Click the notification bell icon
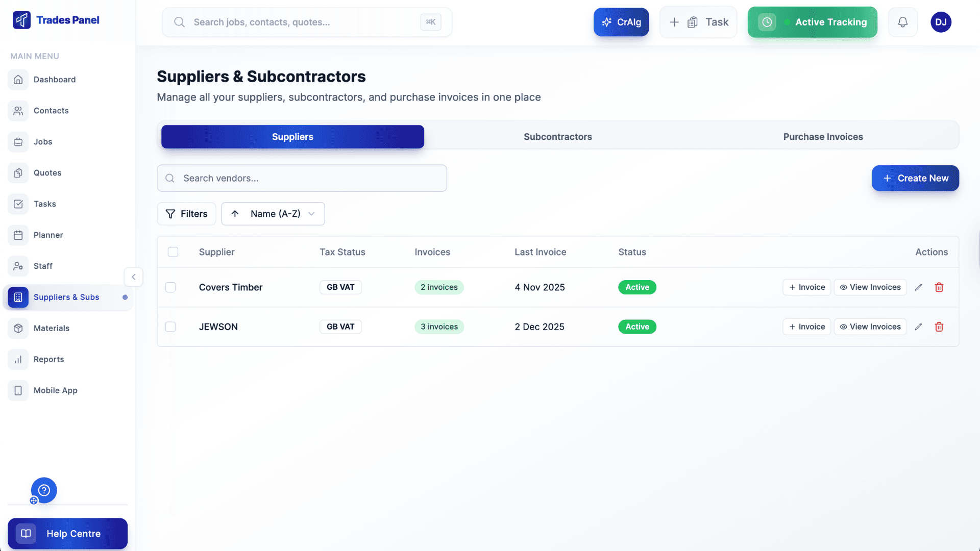This screenshot has height=551, width=980. point(902,22)
